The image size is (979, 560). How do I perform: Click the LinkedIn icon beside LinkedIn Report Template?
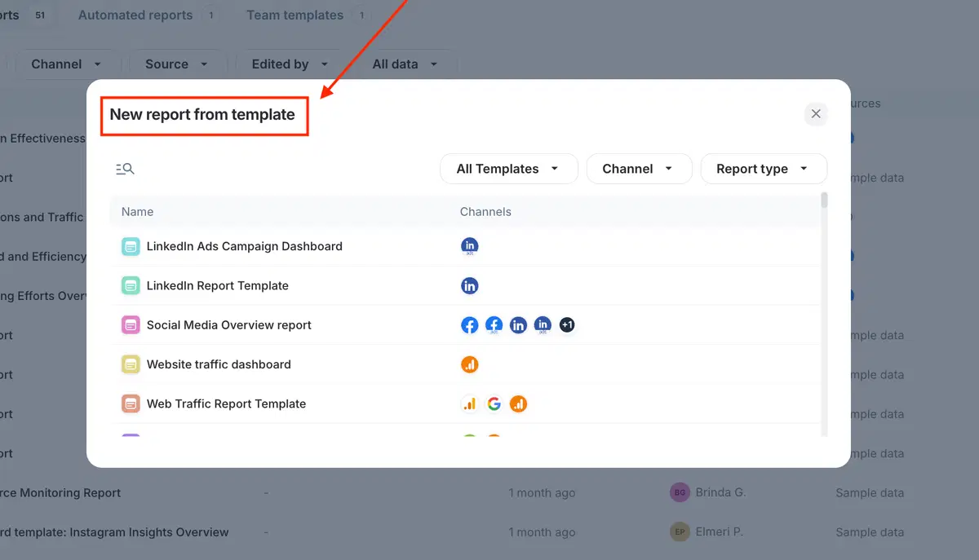coord(469,285)
